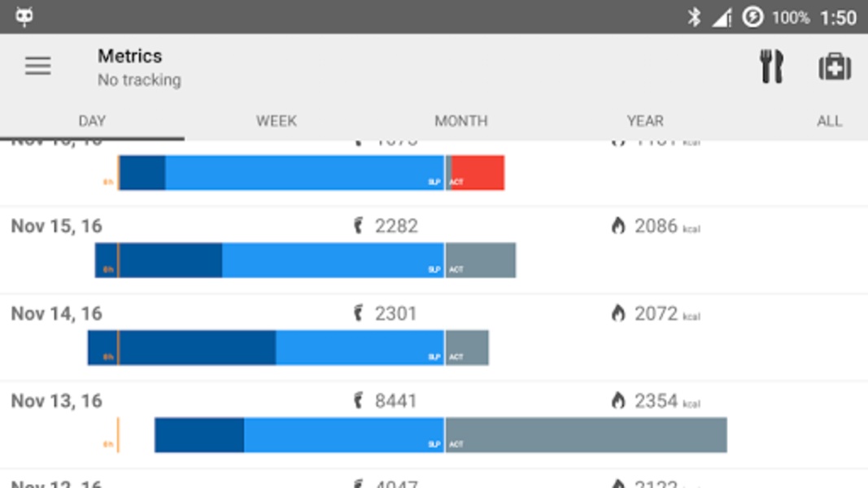Tap the No tracking status subtitle
The height and width of the screenshot is (488, 868).
[x=139, y=81]
